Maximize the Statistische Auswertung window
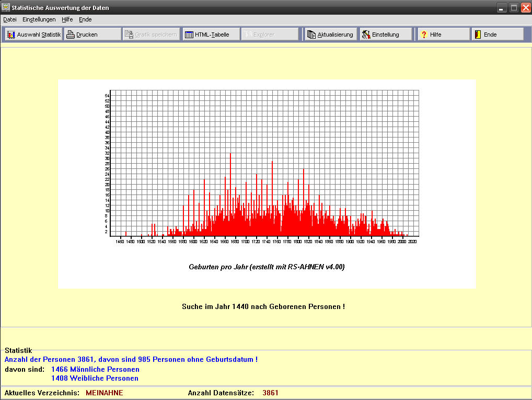 click(514, 8)
